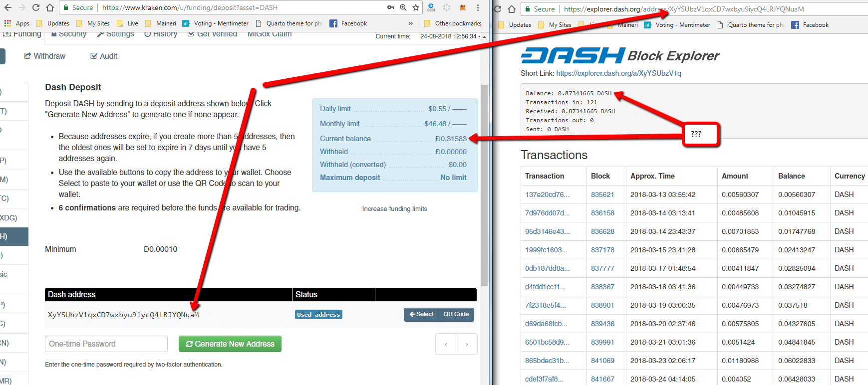The height and width of the screenshot is (385, 868).
Task: Click the Select address button
Action: click(x=421, y=314)
